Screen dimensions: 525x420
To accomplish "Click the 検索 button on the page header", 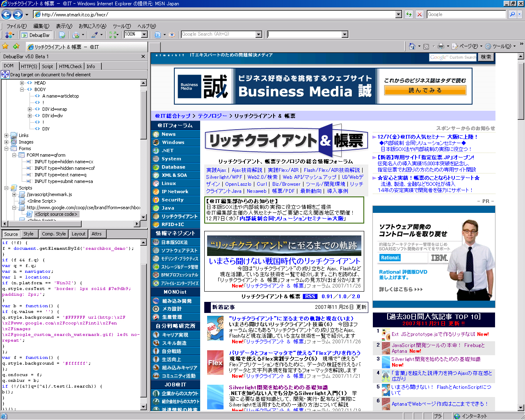I will pyautogui.click(x=486, y=57).
